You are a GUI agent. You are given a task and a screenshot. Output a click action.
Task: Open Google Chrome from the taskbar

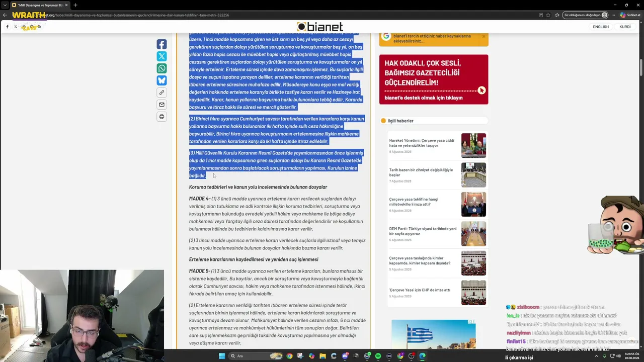(289, 356)
